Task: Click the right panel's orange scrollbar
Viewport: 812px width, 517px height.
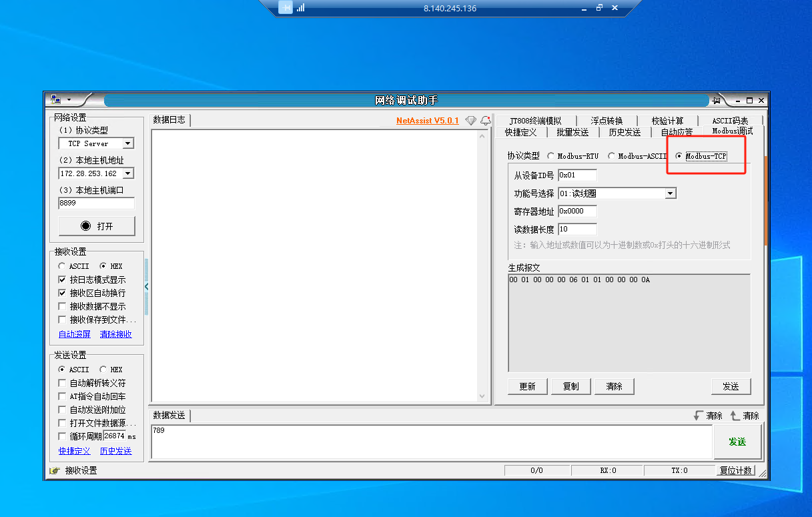Action: pos(765,200)
